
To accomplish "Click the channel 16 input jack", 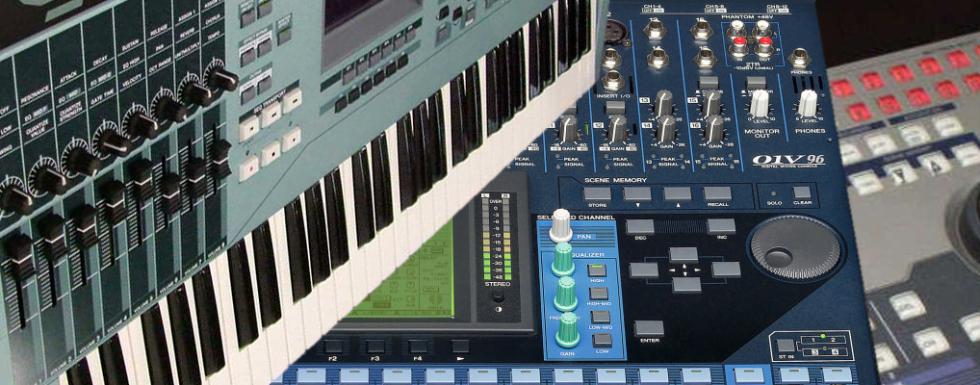I will (x=705, y=58).
